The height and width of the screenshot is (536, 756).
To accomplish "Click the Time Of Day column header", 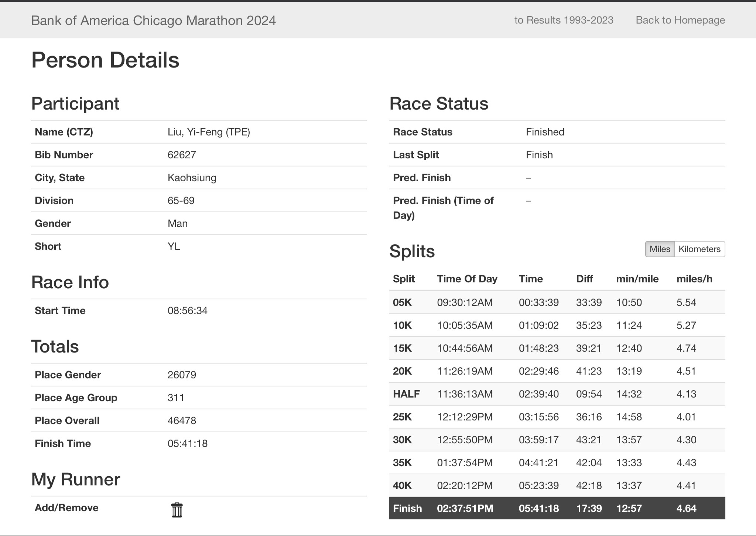I will [x=467, y=279].
